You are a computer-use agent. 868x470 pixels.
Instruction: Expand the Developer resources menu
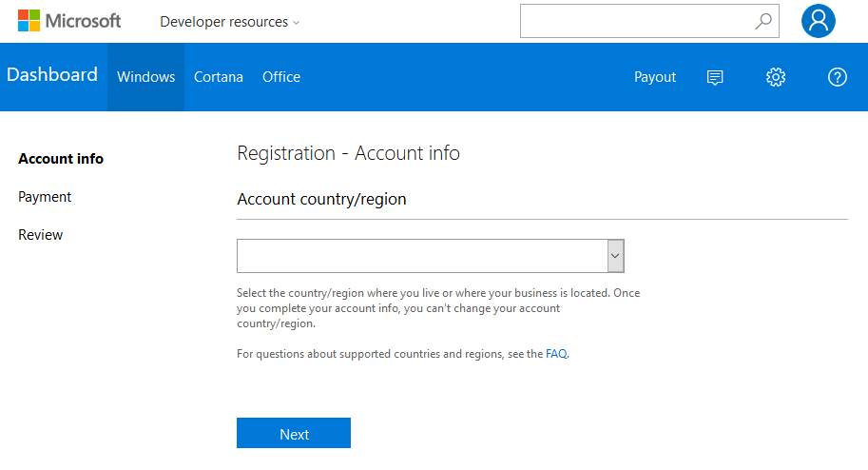click(x=229, y=22)
